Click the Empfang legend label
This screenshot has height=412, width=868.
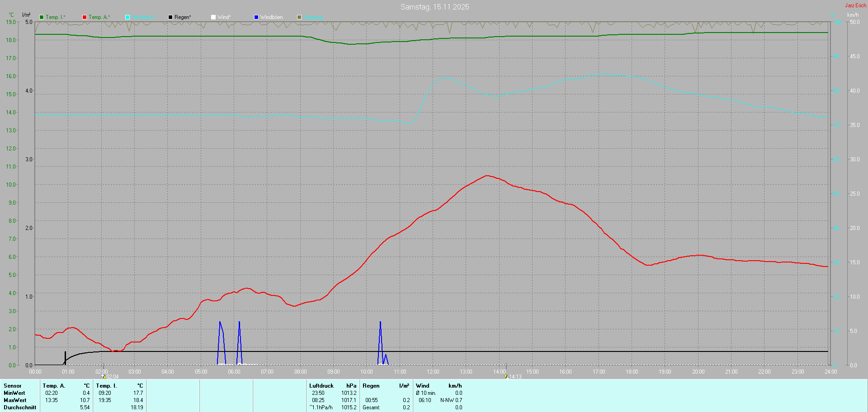pyautogui.click(x=313, y=17)
